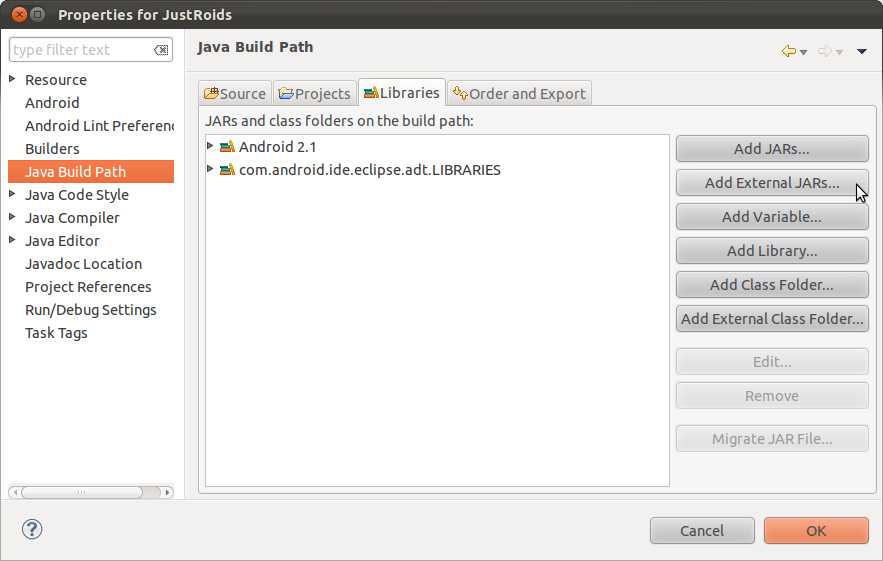Select Java Editor item
Image resolution: width=883 pixels, height=561 pixels.
coord(62,241)
